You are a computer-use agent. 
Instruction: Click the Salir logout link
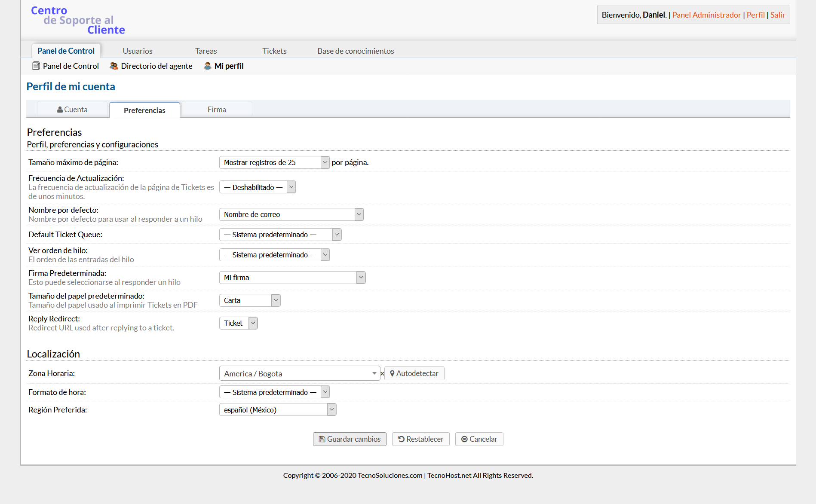[777, 15]
